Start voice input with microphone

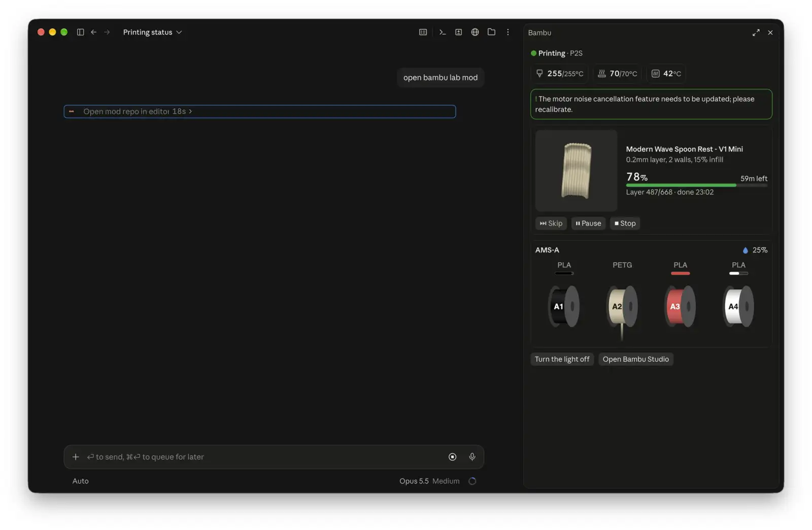472,457
